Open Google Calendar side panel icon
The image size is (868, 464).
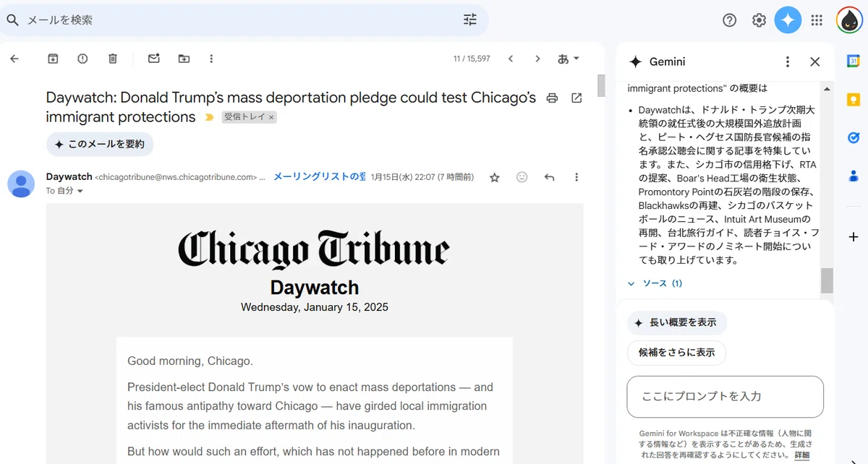click(854, 61)
